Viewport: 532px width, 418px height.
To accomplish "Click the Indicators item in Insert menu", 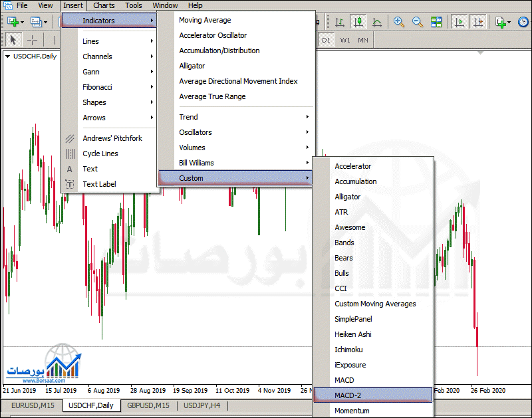I will click(x=108, y=21).
